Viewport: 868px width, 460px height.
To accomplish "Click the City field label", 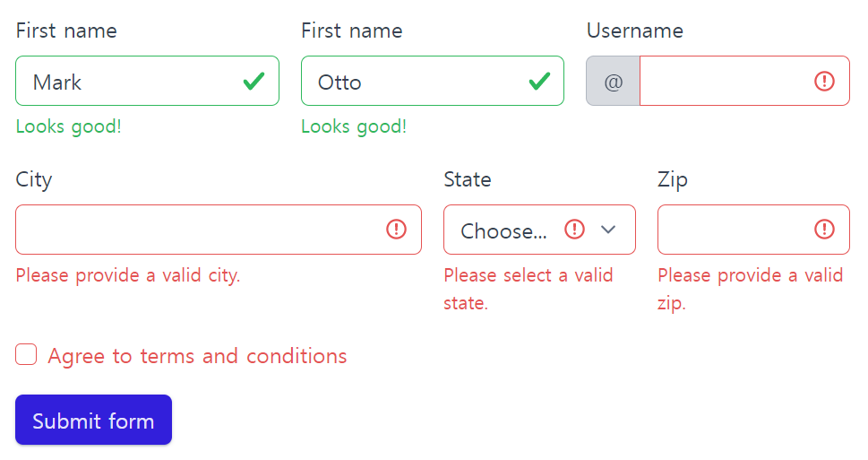I will click(x=34, y=180).
